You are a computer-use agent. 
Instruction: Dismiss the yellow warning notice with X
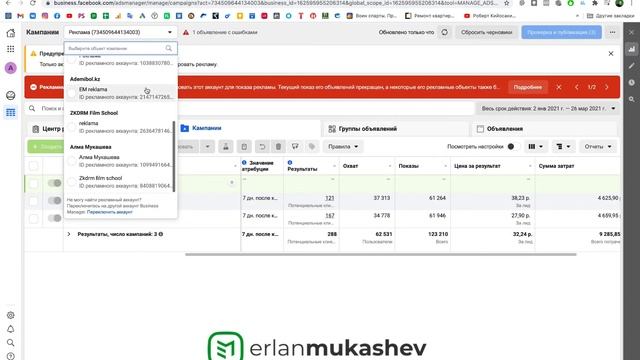click(x=611, y=53)
